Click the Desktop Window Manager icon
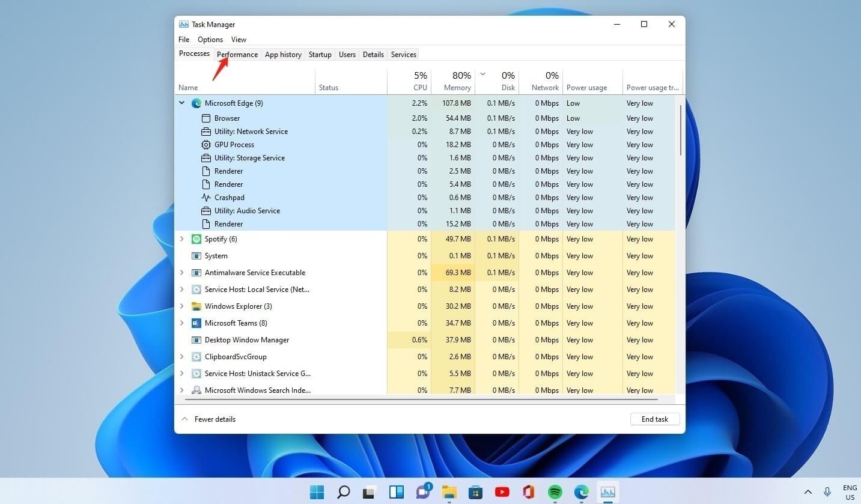 pyautogui.click(x=196, y=340)
